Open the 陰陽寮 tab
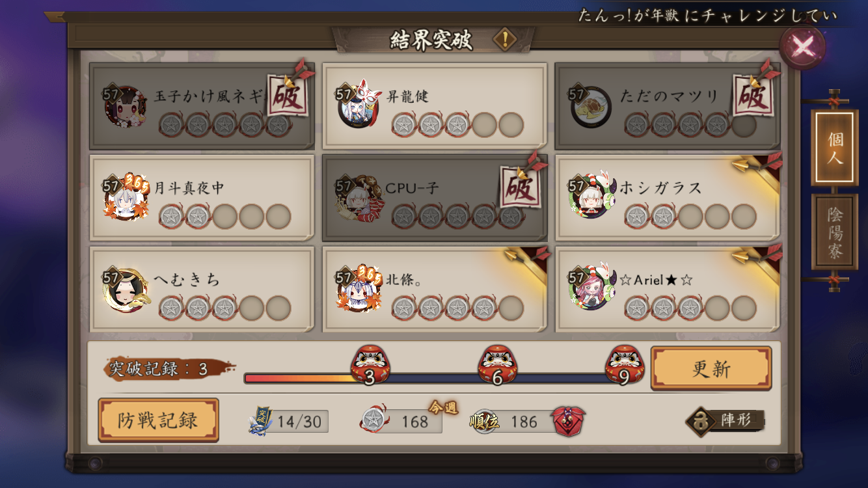The width and height of the screenshot is (868, 488). [835, 232]
